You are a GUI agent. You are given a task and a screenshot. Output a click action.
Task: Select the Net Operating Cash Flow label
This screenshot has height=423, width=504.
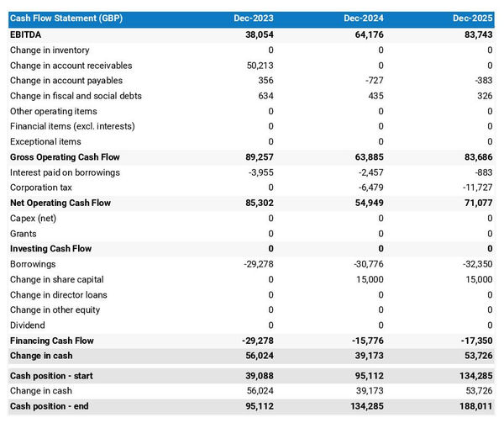click(60, 203)
